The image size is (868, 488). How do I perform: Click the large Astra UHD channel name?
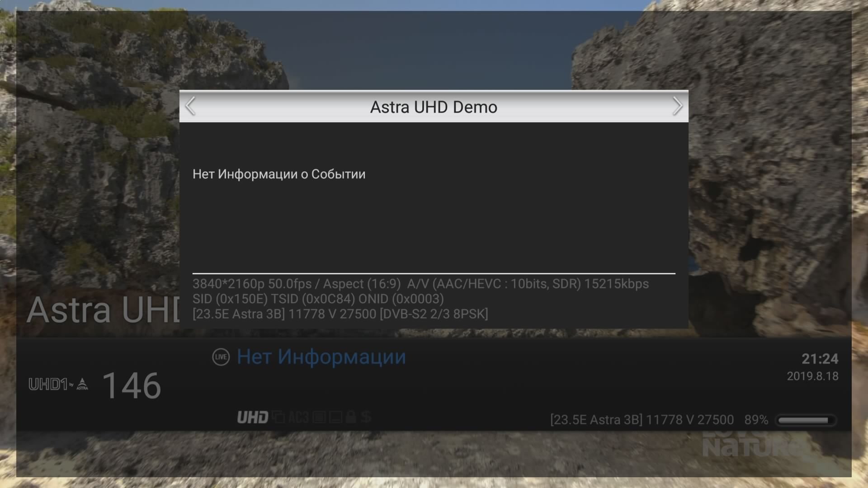pyautogui.click(x=103, y=310)
